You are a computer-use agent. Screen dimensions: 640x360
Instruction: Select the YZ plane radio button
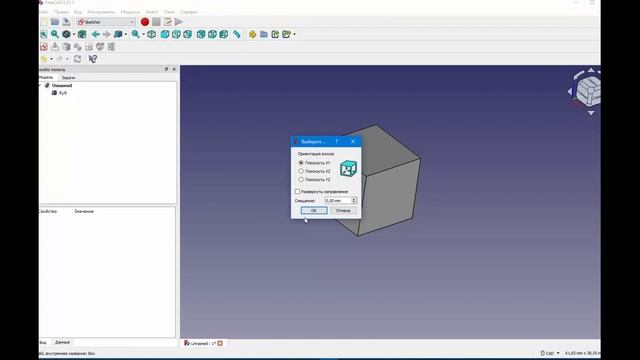coord(301,180)
